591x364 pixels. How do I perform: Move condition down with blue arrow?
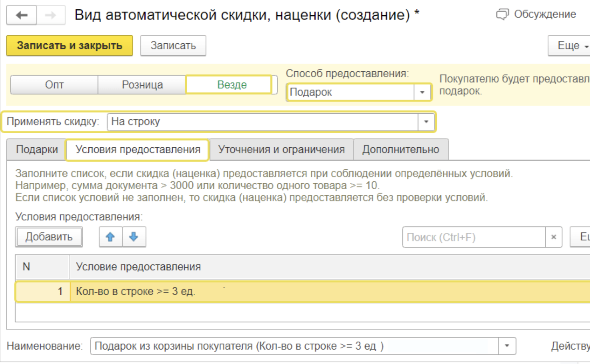[x=134, y=237]
